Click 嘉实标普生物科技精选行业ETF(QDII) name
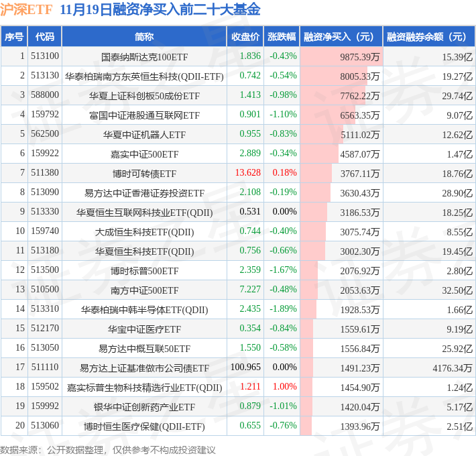Viewport: 476px width, 456px height. coord(144,387)
